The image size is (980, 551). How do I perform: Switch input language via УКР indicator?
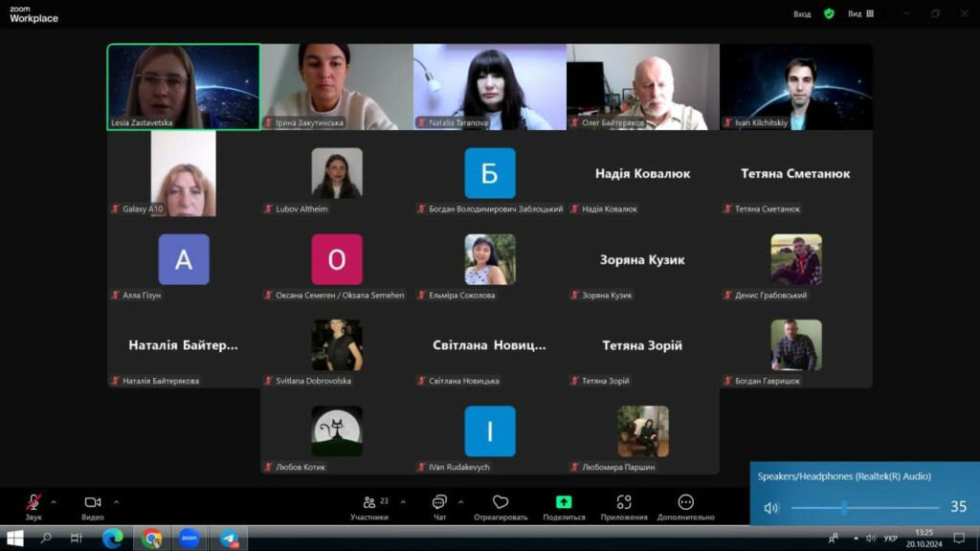coord(890,539)
